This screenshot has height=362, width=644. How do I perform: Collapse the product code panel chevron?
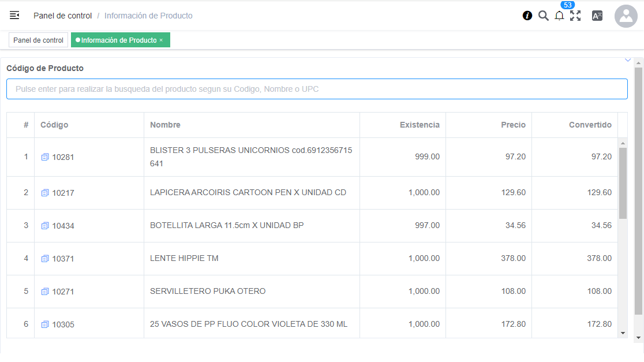click(x=628, y=60)
